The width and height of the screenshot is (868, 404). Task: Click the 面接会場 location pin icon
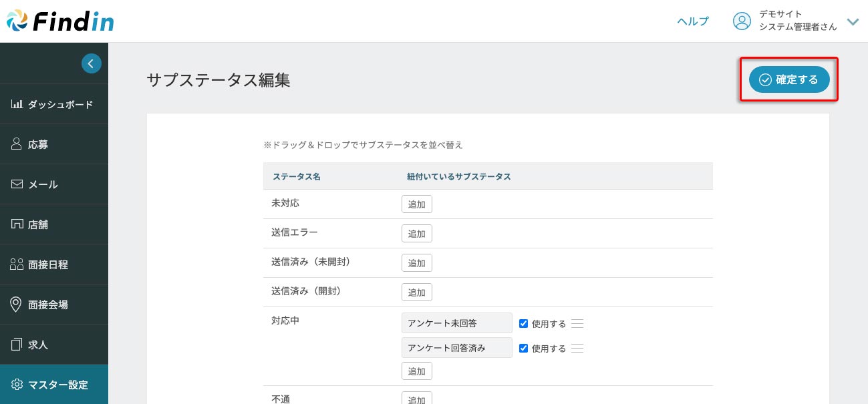[x=17, y=305]
